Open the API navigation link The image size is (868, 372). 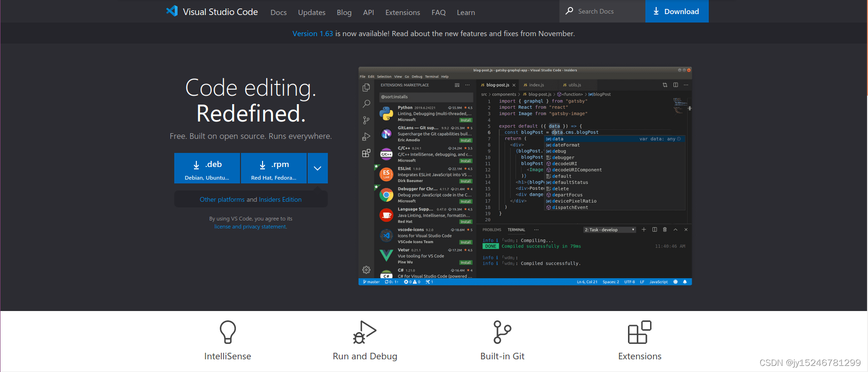point(368,13)
